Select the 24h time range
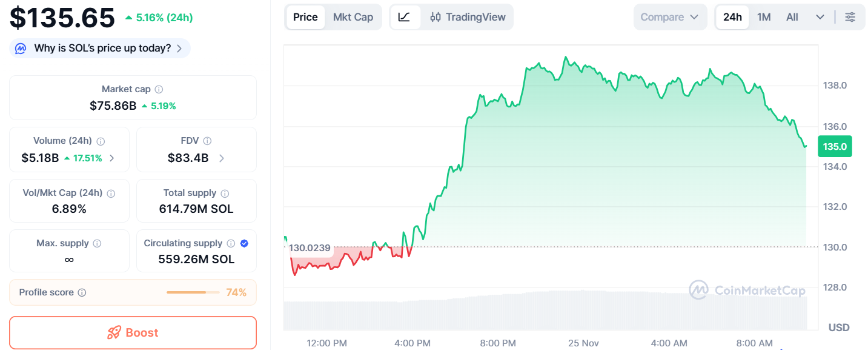This screenshot has height=350, width=868. pyautogui.click(x=732, y=17)
